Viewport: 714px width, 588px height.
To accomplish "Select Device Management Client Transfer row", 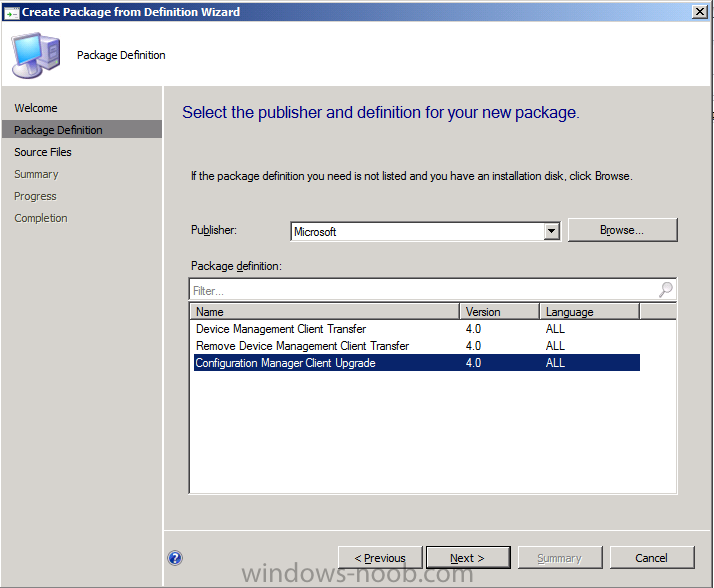I will tap(417, 329).
